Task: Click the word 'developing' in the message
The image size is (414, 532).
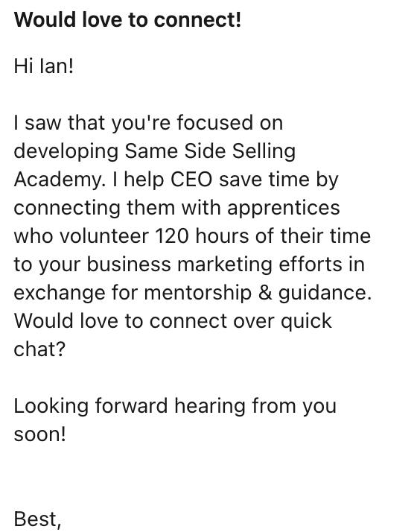Action: [x=66, y=152]
